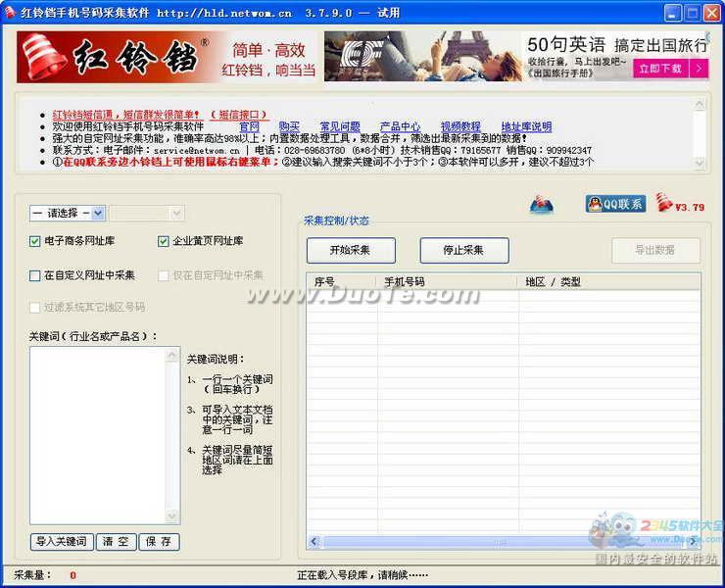
Task: Maximize the window using title bar button
Action: coord(692,13)
